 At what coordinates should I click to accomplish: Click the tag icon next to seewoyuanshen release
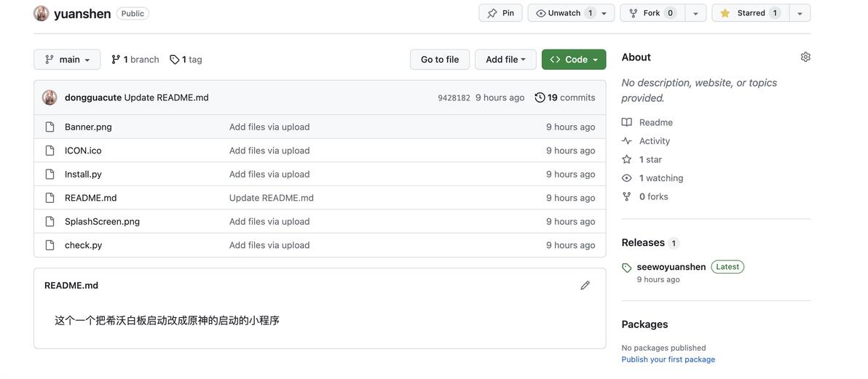627,268
